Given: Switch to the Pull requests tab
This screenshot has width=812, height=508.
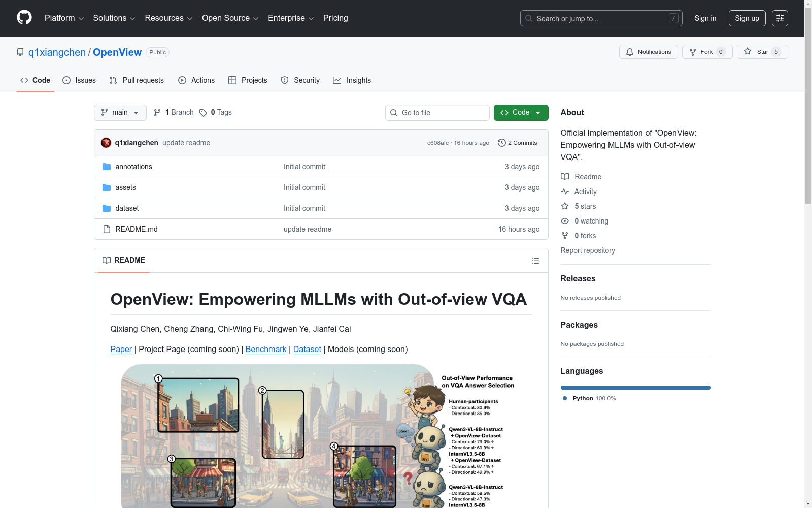Looking at the screenshot, I should [137, 80].
